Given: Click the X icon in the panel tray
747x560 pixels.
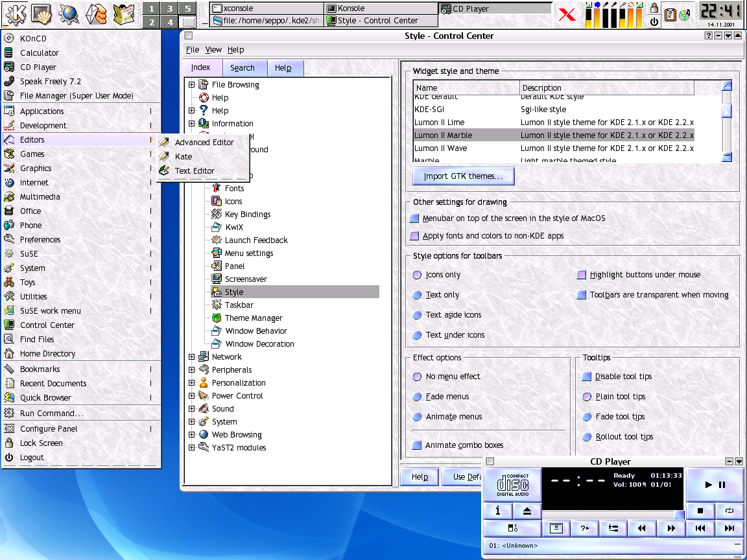Looking at the screenshot, I should coord(567,14).
